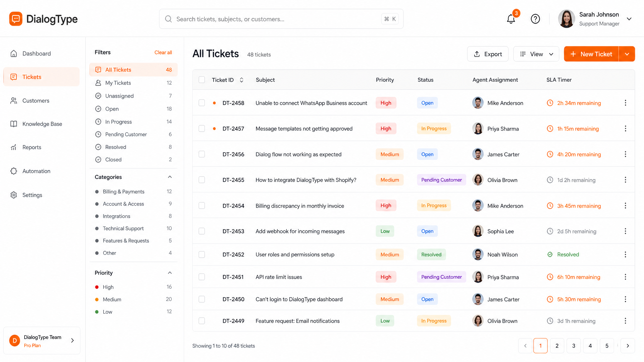Viewport: 644px width, 362px height.
Task: Go to Automation in the sidebar
Action: [x=41, y=171]
